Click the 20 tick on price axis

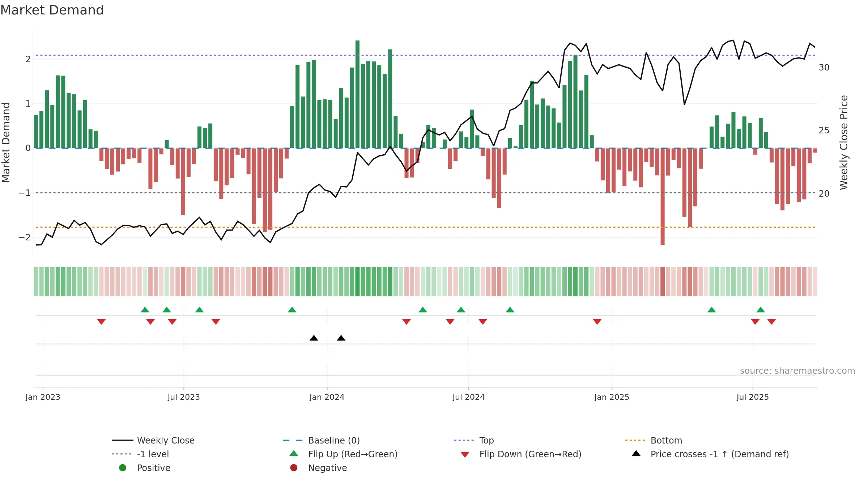(824, 194)
